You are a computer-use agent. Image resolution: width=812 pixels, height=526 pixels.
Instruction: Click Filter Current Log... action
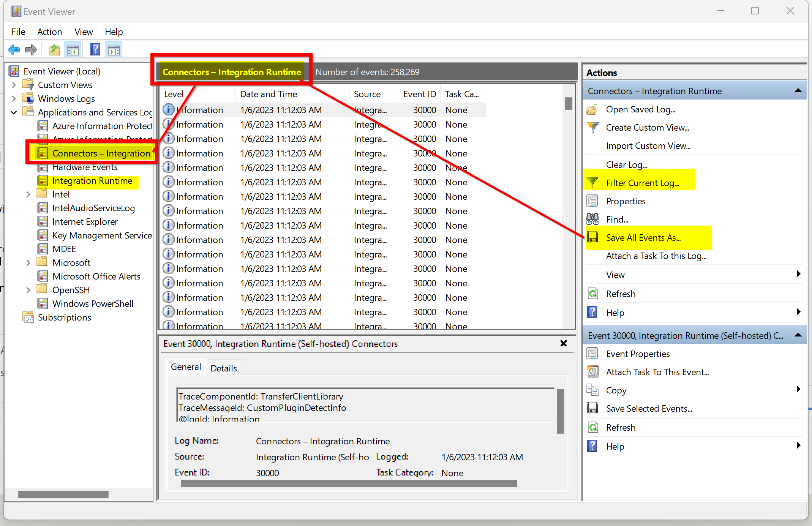(643, 183)
